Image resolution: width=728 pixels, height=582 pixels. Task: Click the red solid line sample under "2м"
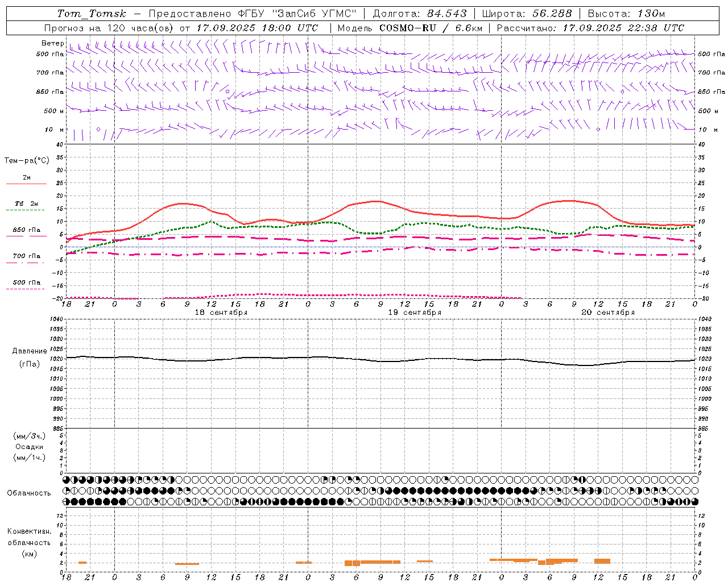pyautogui.click(x=26, y=184)
